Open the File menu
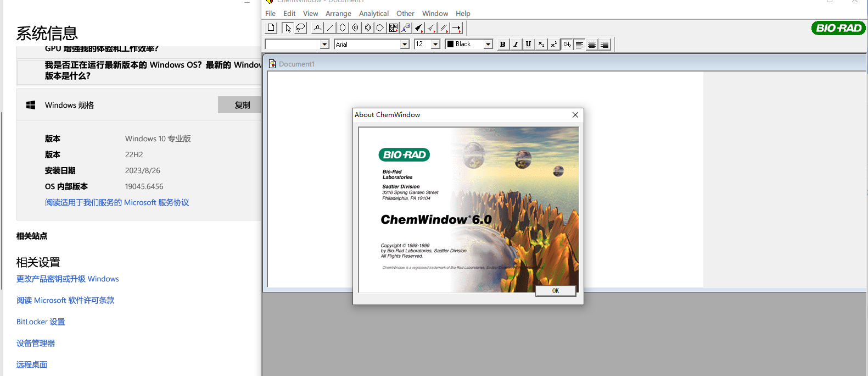 click(271, 14)
